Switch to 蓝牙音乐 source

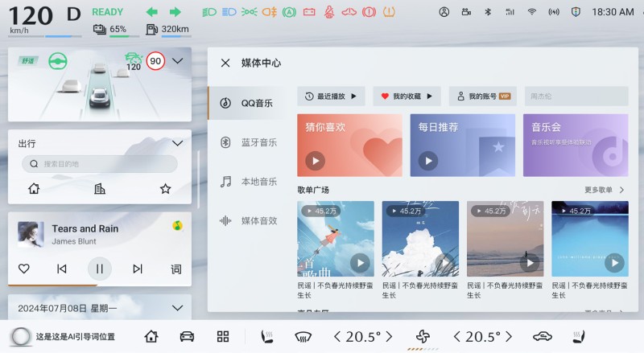click(x=247, y=142)
